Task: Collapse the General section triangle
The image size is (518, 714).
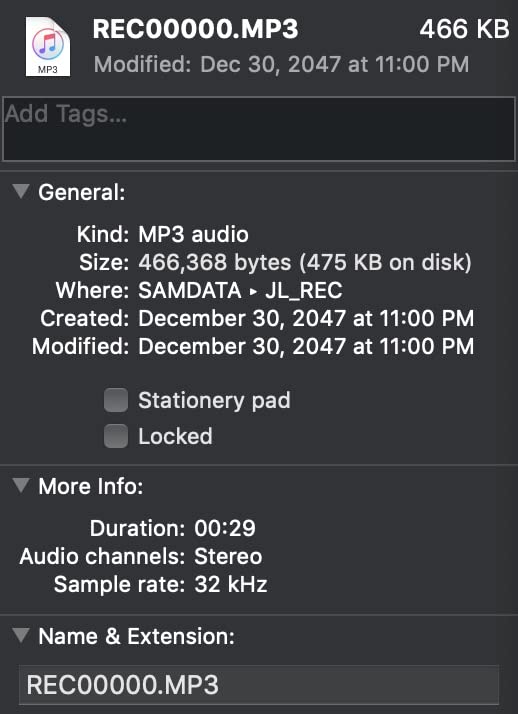Action: [x=21, y=191]
